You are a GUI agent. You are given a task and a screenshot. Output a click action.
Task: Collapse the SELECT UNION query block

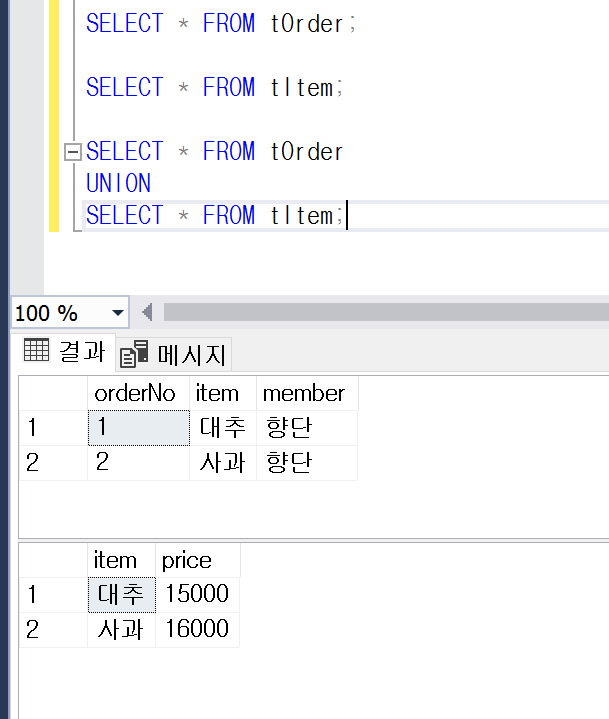pyautogui.click(x=72, y=152)
